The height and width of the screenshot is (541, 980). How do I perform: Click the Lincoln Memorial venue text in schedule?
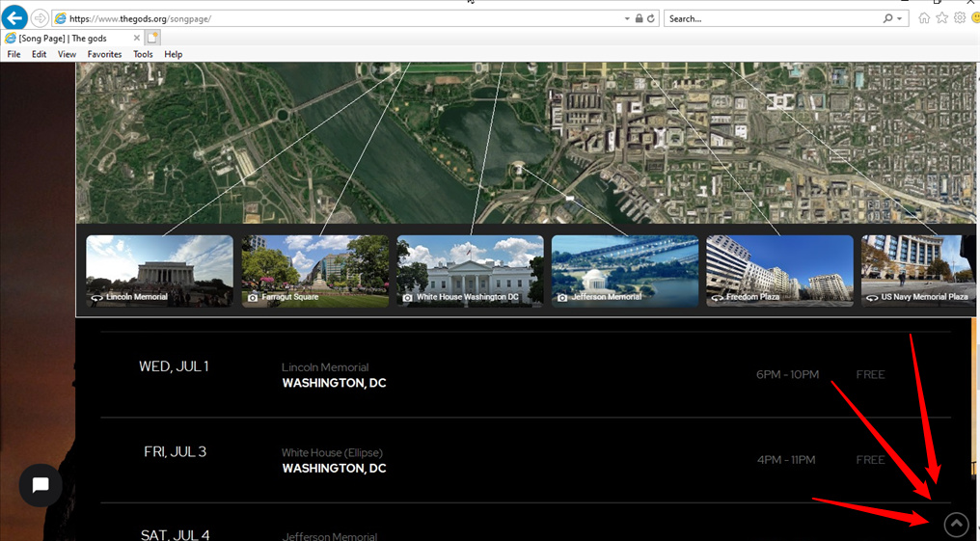325,367
